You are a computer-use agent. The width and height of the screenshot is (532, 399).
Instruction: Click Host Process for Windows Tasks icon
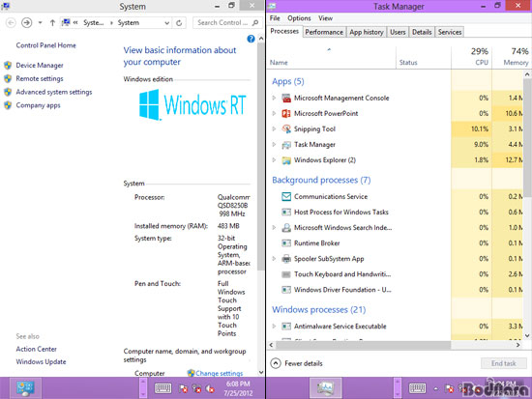[x=286, y=213]
